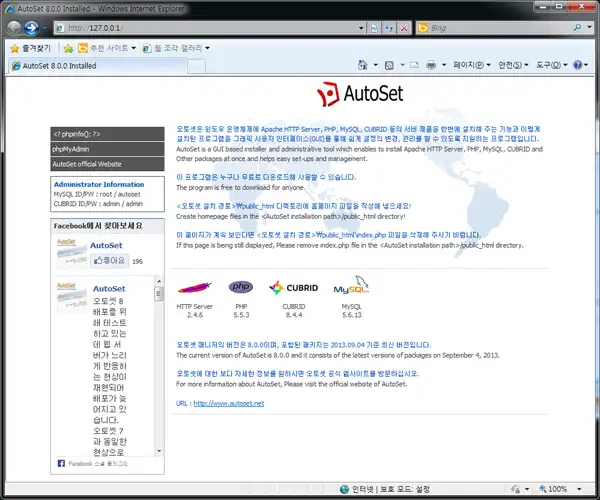This screenshot has height=500, width=600.
Task: Click the Compatibility View icon
Action: pyautogui.click(x=374, y=28)
